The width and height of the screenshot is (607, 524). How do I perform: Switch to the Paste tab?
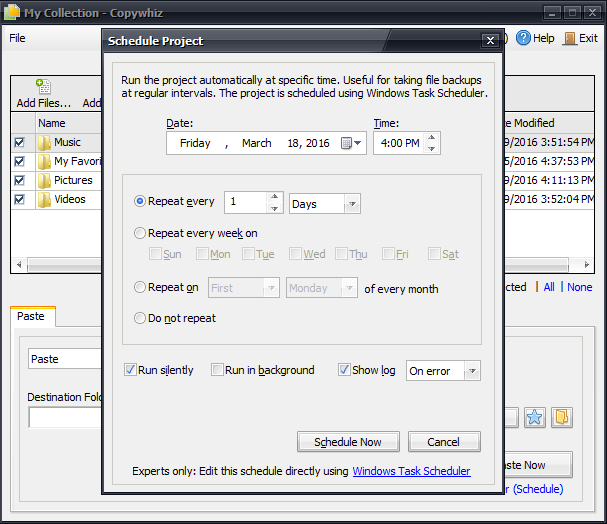(33, 317)
